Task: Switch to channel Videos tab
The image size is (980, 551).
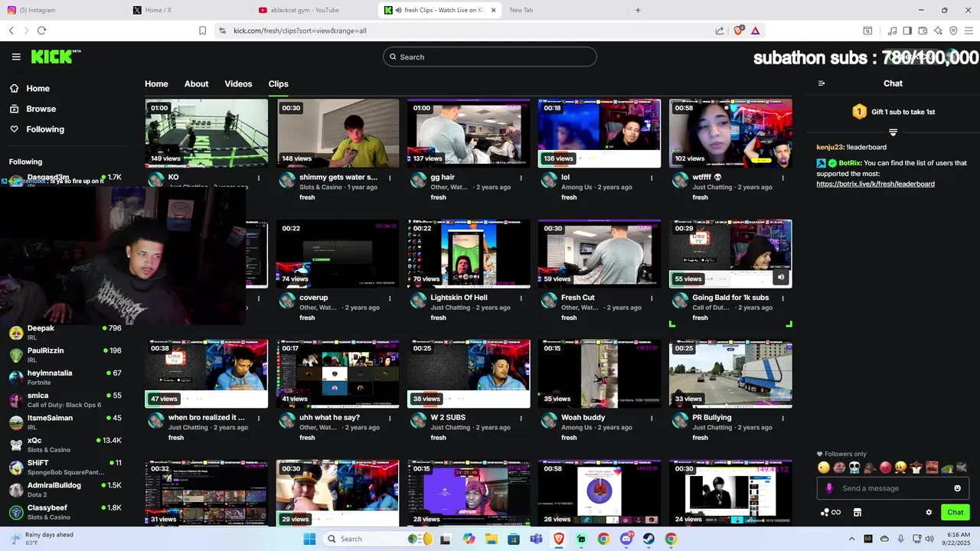Action: click(x=238, y=84)
